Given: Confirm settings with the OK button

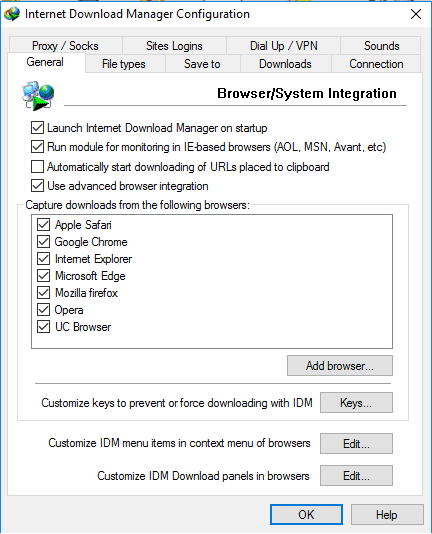Looking at the screenshot, I should click(x=306, y=515).
